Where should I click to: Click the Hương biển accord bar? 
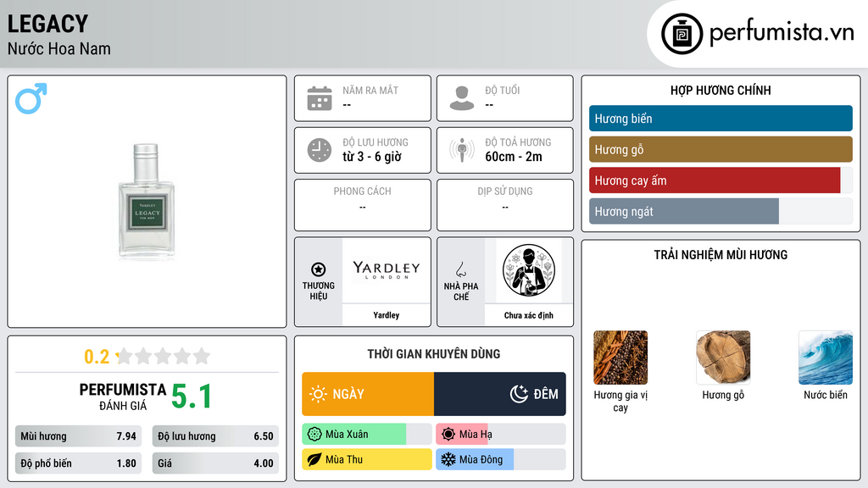[x=721, y=119]
